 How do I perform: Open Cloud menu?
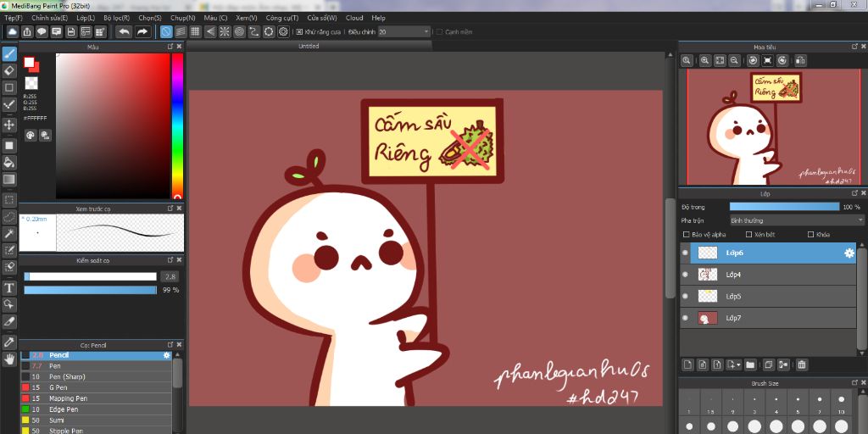point(354,18)
